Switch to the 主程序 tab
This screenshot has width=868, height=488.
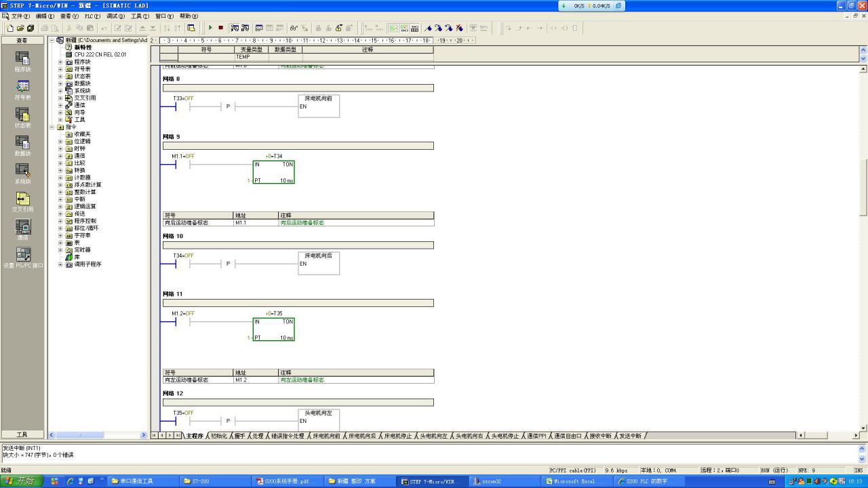click(x=195, y=436)
